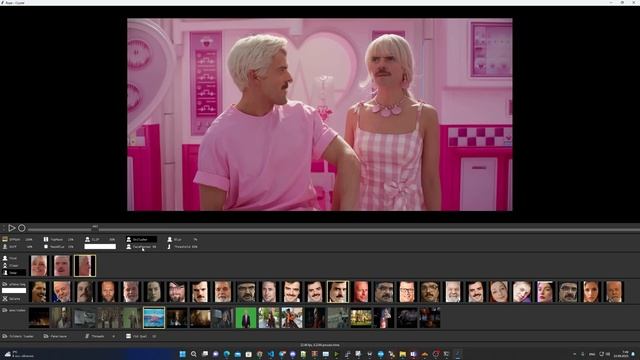
Task: Toggle the highlighted Occluder option
Action: click(x=141, y=239)
